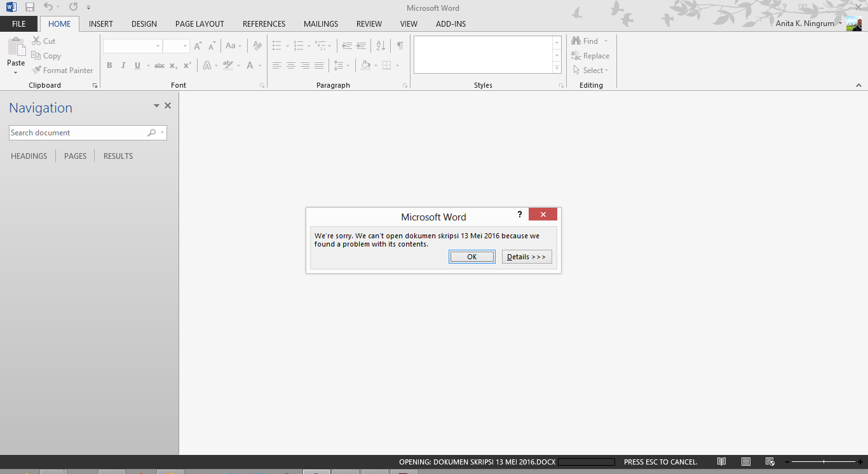Toggle Show/Hide paragraph marks
Viewport: 868px width, 474px height.
coord(400,46)
